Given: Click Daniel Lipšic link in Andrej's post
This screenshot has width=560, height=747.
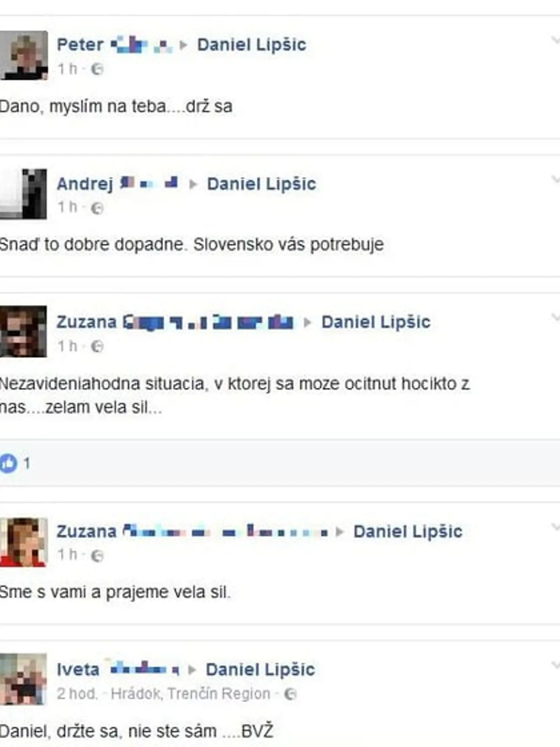Looking at the screenshot, I should click(262, 184).
